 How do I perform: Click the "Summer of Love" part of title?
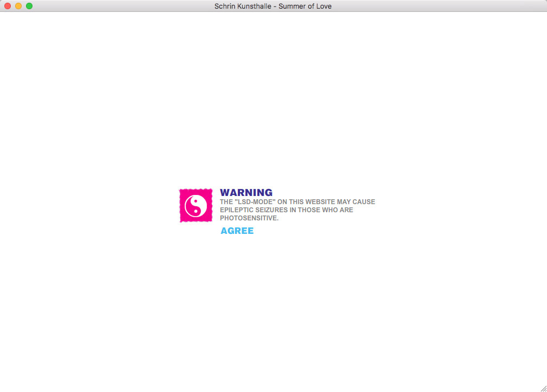coord(305,6)
